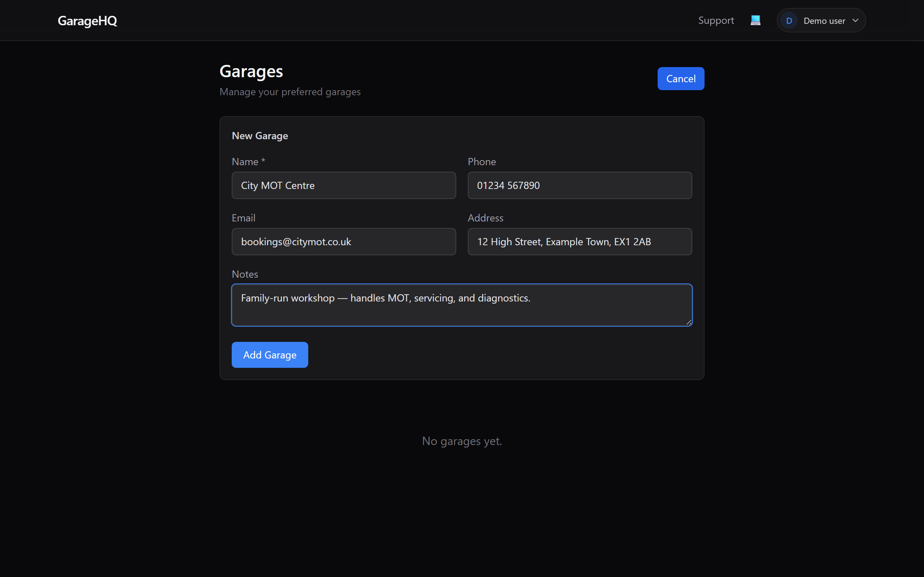This screenshot has height=577, width=924.
Task: Click the Address label above its field
Action: tap(485, 217)
